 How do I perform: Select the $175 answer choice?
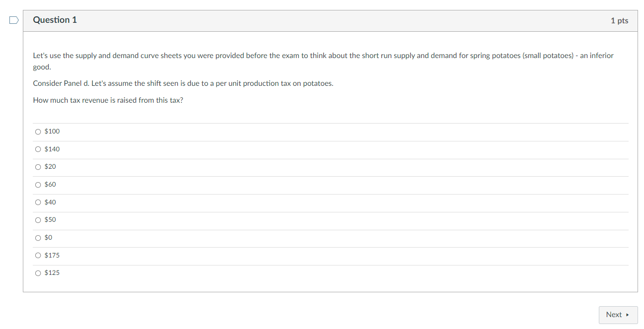tap(38, 255)
